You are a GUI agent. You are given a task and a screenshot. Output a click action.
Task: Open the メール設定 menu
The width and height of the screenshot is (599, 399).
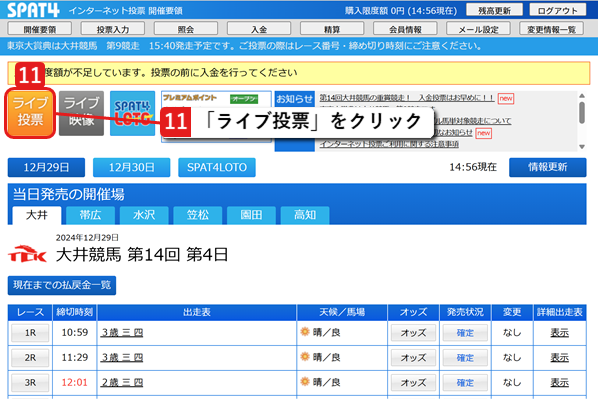(478, 29)
